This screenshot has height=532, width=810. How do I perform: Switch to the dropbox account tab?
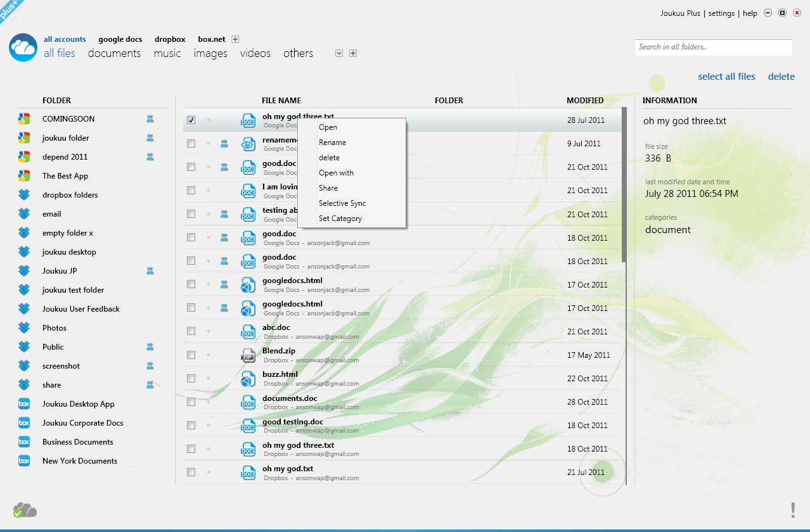click(x=170, y=39)
